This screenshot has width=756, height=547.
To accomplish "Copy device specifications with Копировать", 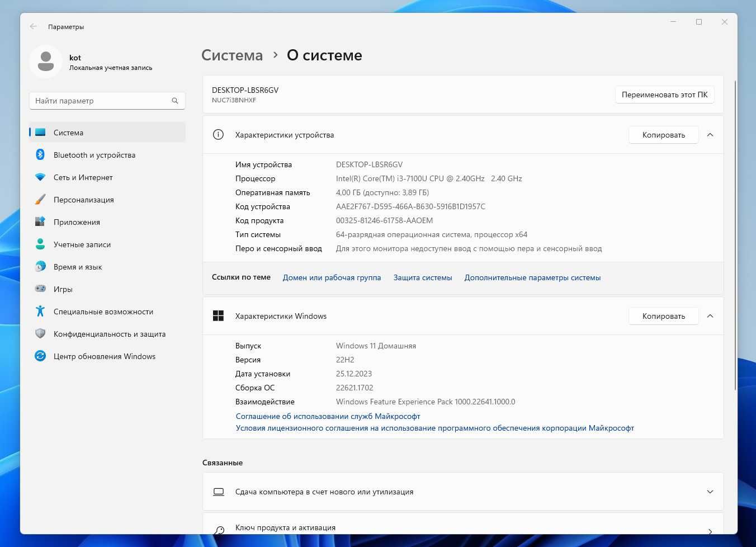I will (663, 135).
